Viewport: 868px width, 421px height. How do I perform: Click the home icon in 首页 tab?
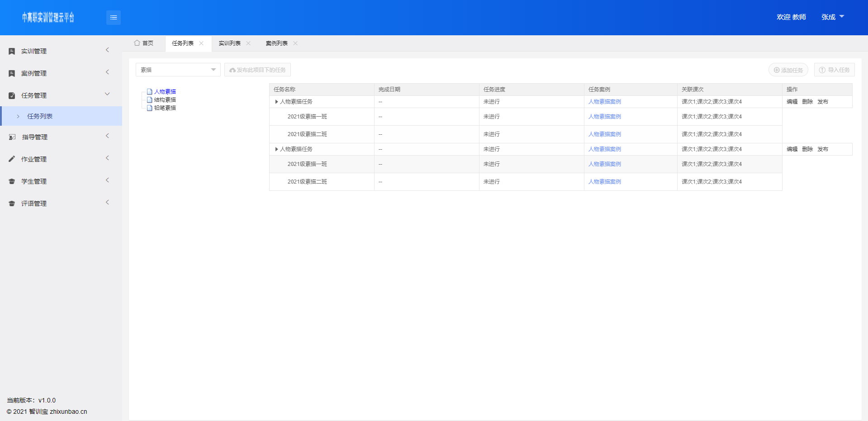(x=137, y=43)
